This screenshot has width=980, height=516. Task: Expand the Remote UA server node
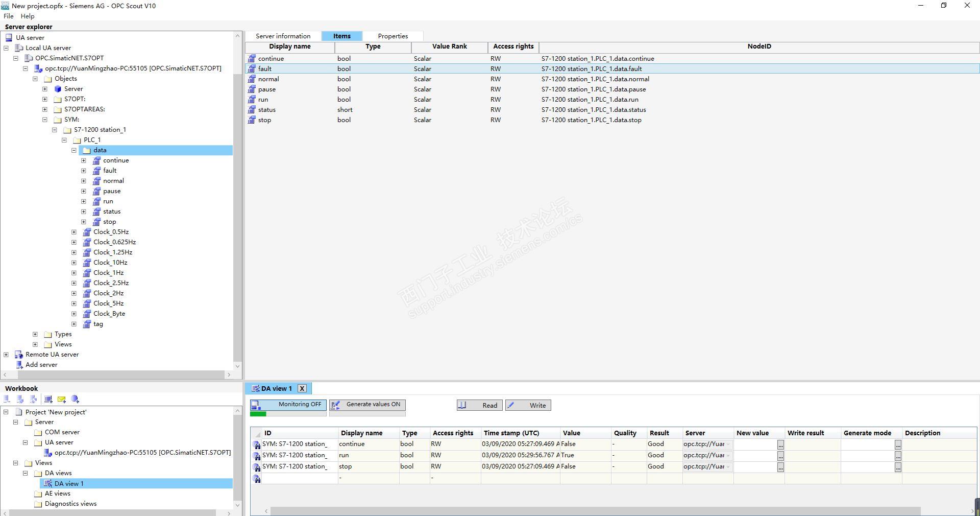6,355
